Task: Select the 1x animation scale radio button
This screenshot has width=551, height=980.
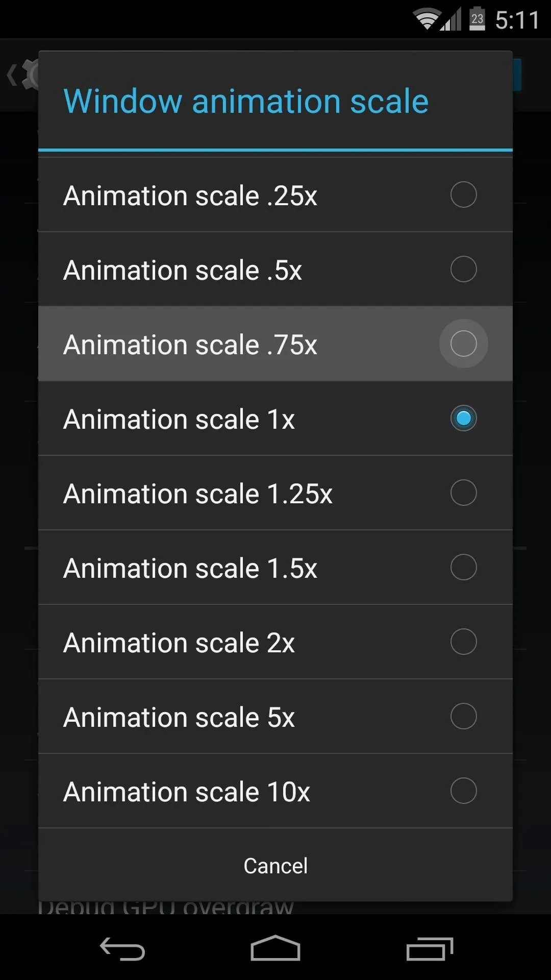Action: click(463, 418)
